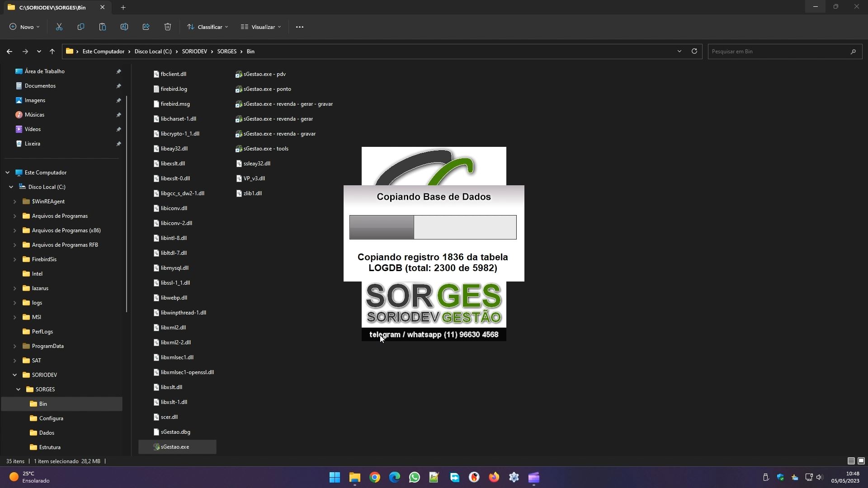Launch Microsoft Edge from taskbar

tap(395, 478)
